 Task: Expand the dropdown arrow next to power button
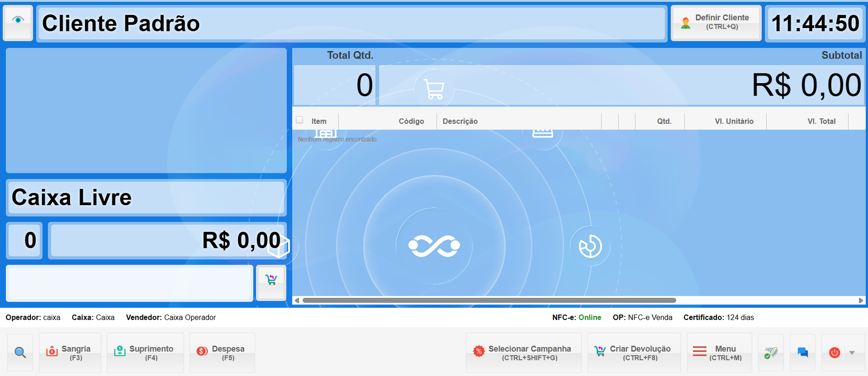point(852,352)
